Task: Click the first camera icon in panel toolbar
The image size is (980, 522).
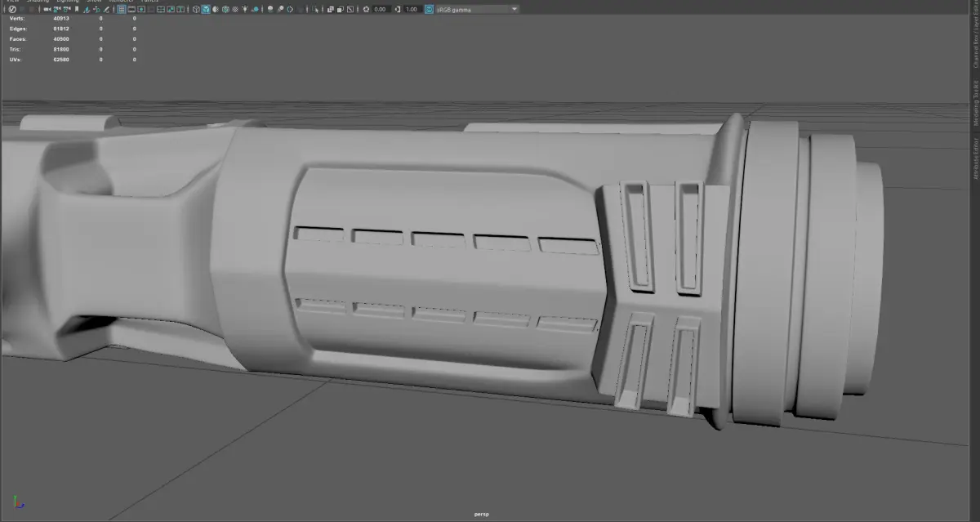Action: click(47, 9)
